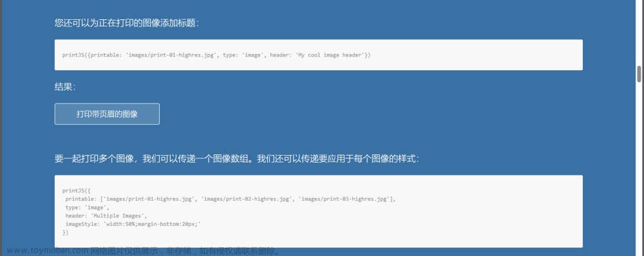Click the vertical scrollbar thumb
644x256 pixels.
(x=639, y=73)
